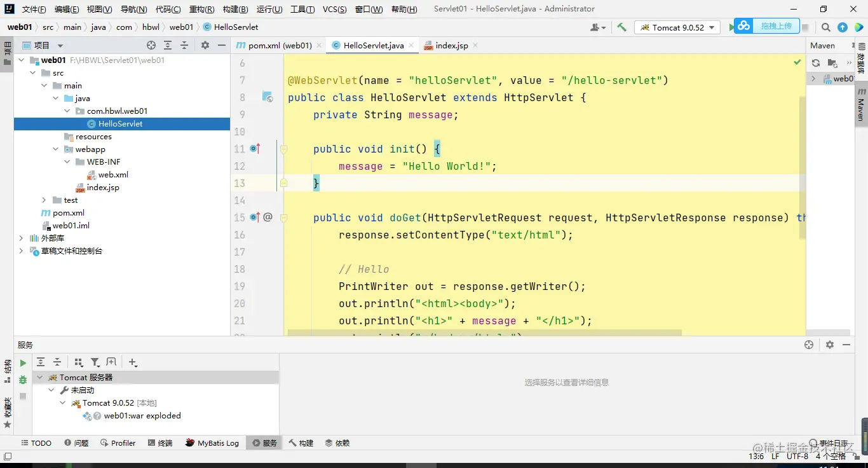
Task: Build project with the hammer icon
Action: (621, 27)
